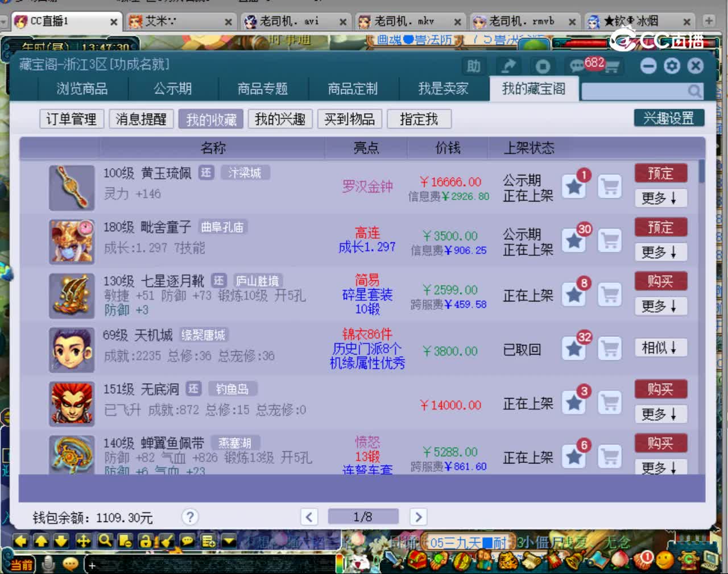Click 预定 for 黄玉琉佩
Screen dimensions: 728x574
coord(660,173)
